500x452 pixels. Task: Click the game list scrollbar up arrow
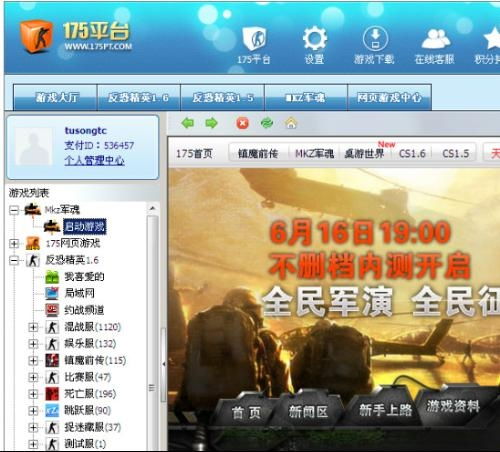(x=152, y=208)
